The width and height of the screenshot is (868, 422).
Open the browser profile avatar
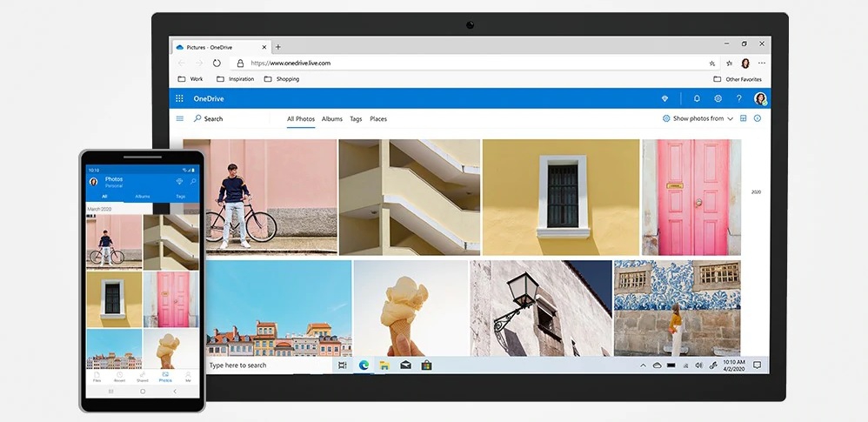tap(745, 64)
